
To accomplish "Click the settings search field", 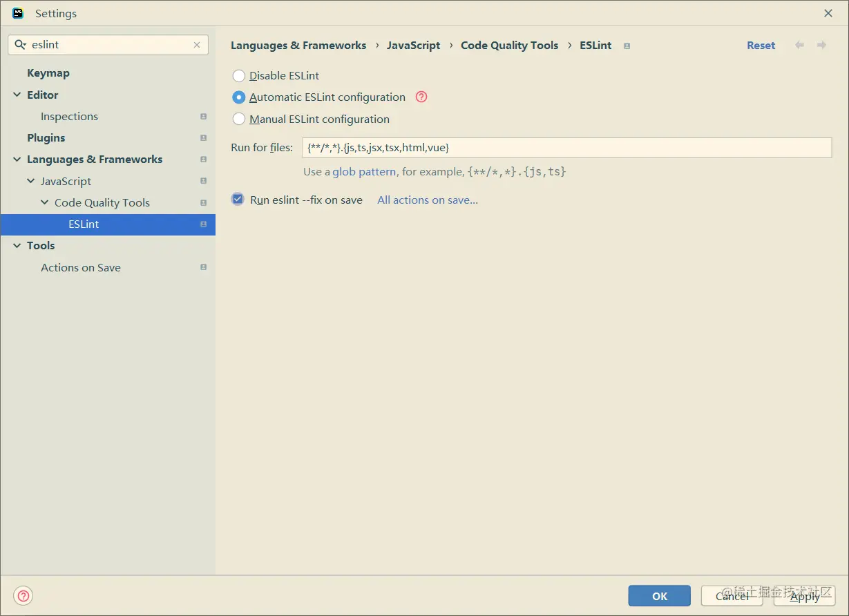I will (108, 45).
